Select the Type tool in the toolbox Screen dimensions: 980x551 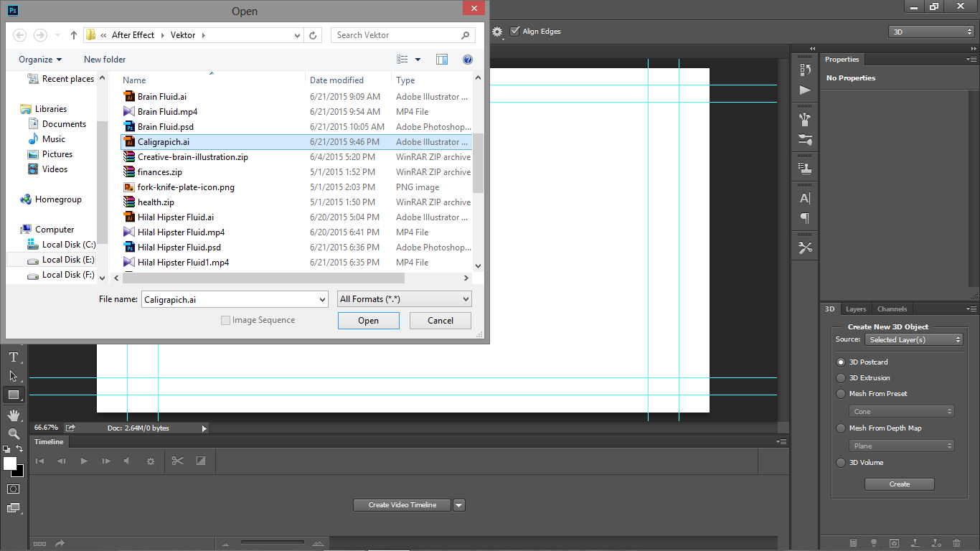[x=14, y=357]
